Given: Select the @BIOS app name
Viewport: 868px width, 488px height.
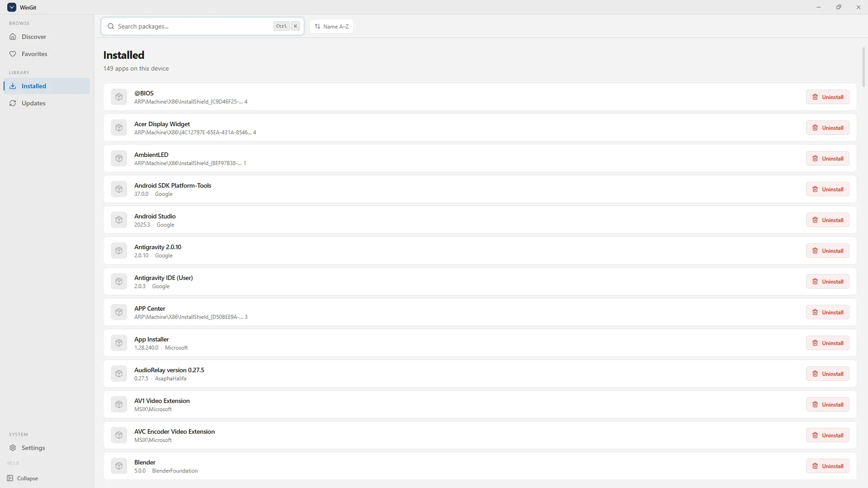Looking at the screenshot, I should 144,93.
